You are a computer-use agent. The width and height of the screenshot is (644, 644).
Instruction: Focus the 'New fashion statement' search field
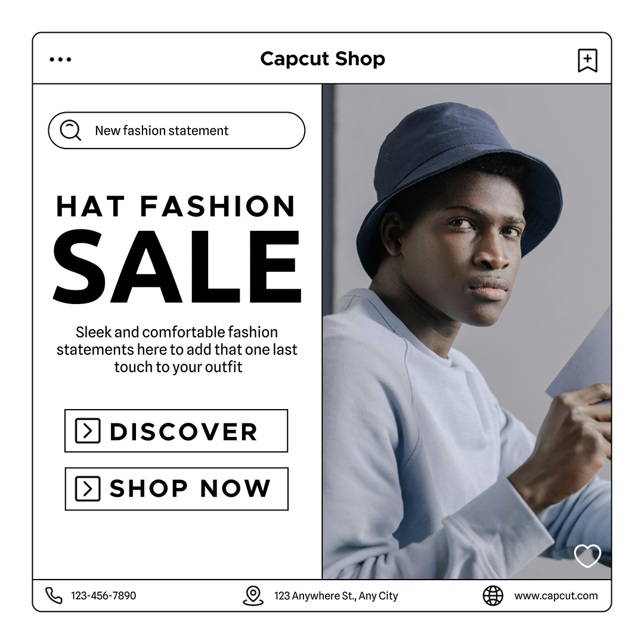coord(177,130)
